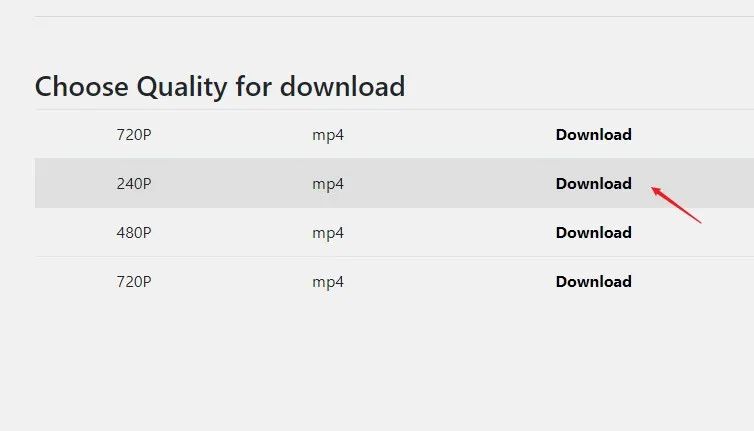
Task: Click the highlighted 240P row between 240P and mp4
Action: click(231, 183)
